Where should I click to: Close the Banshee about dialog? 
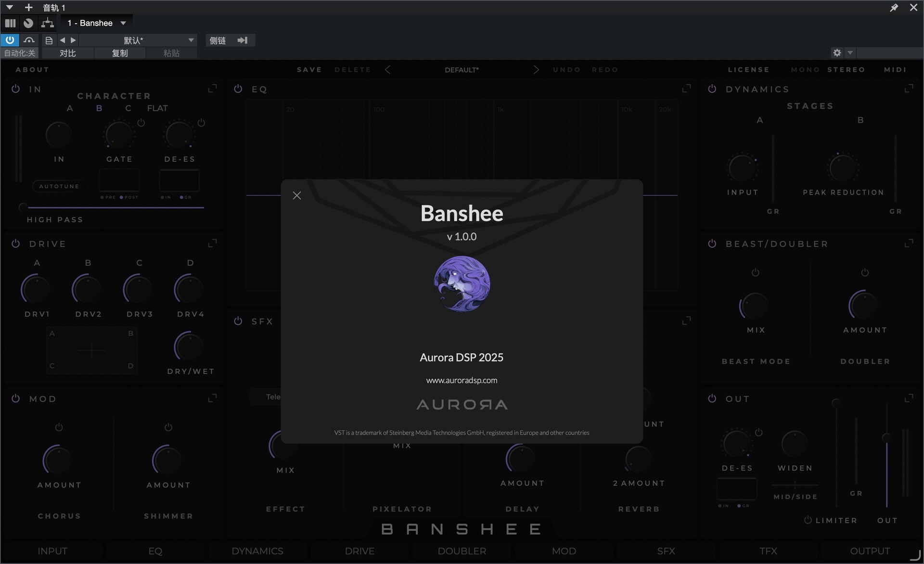pyautogui.click(x=297, y=195)
